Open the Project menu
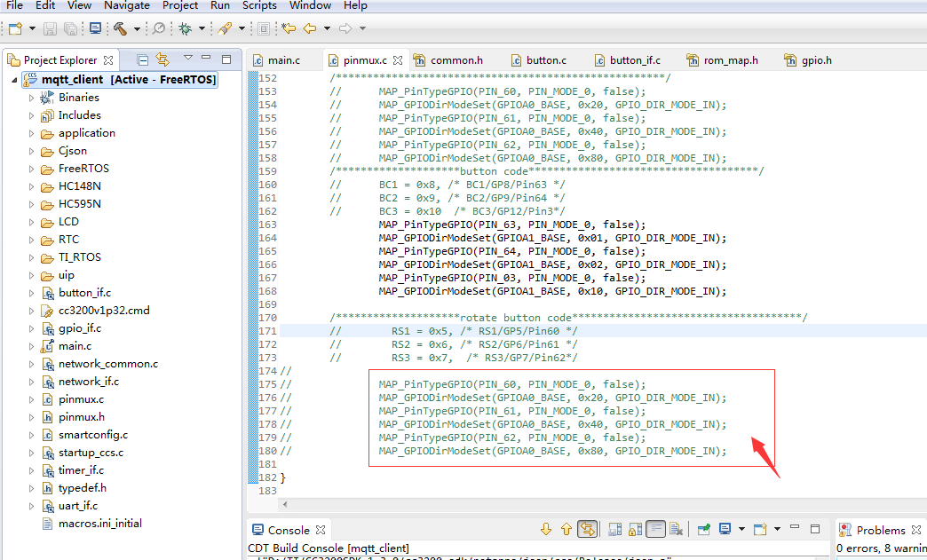The height and width of the screenshot is (560, 927). (x=180, y=5)
